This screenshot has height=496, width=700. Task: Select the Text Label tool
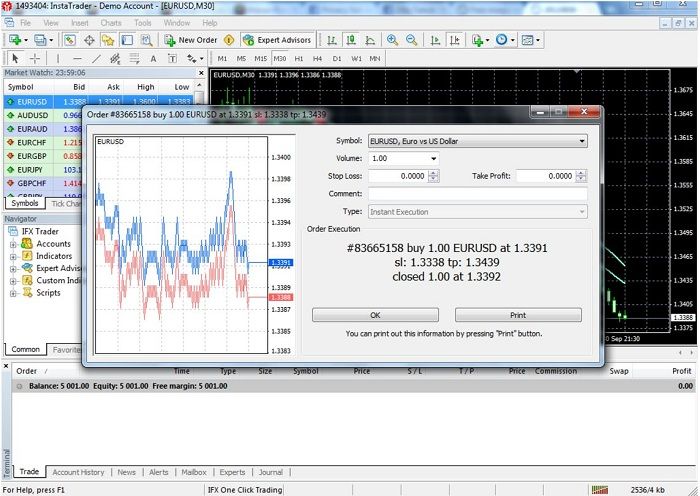172,58
